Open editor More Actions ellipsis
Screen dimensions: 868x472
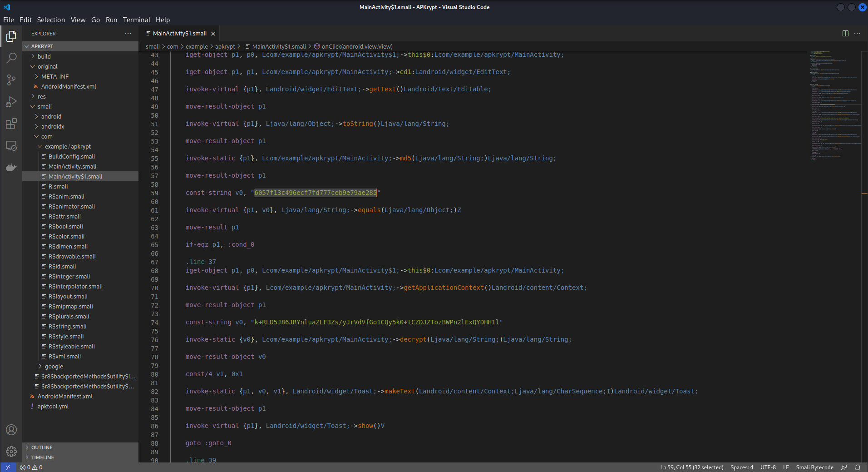(857, 34)
